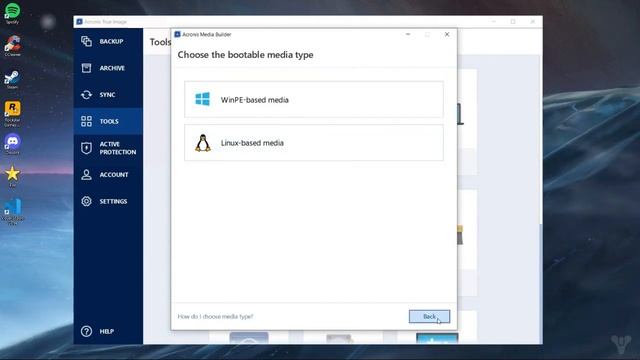This screenshot has width=640, height=360.
Task: Click the Settings gear icon
Action: (86, 201)
